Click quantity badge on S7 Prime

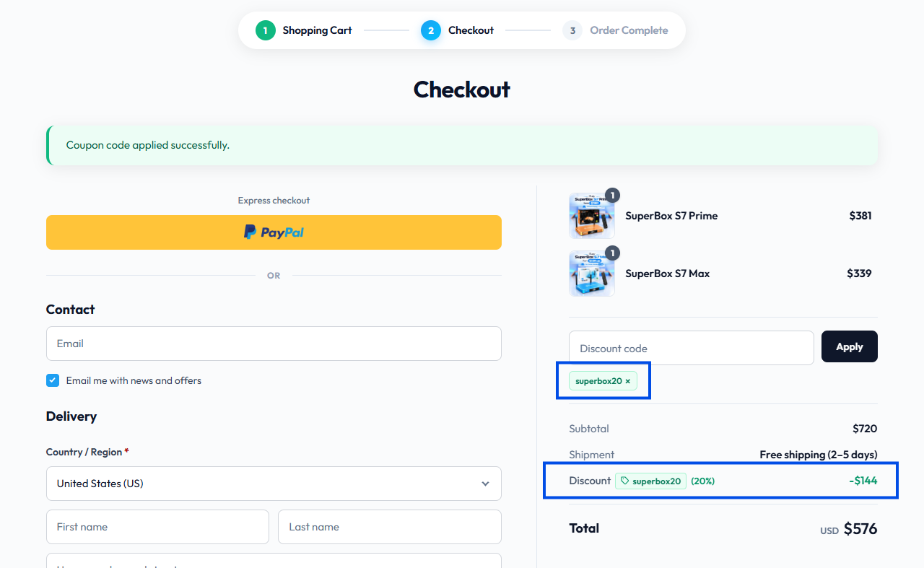point(612,195)
